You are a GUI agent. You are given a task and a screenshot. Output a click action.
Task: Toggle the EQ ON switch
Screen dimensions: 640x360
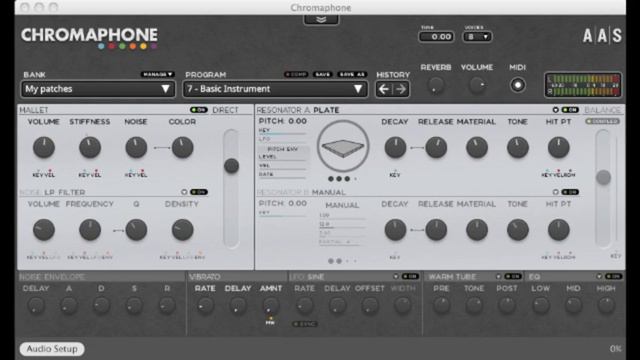tap(613, 276)
